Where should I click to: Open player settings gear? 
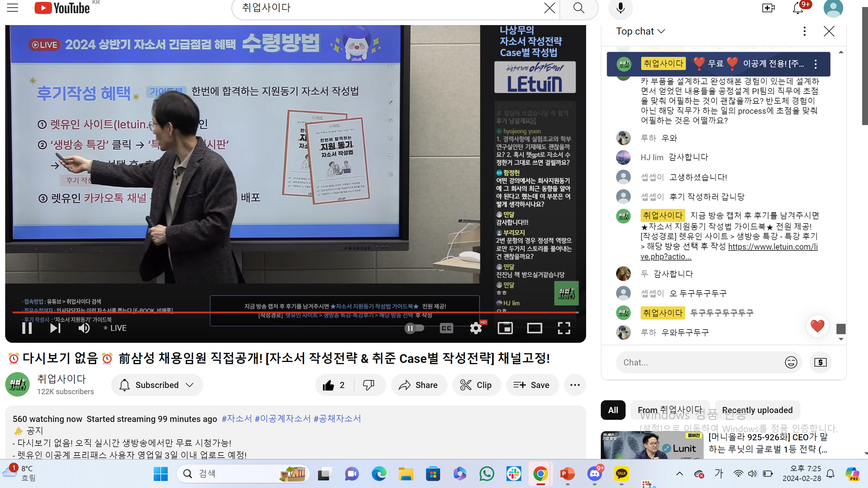[x=476, y=328]
